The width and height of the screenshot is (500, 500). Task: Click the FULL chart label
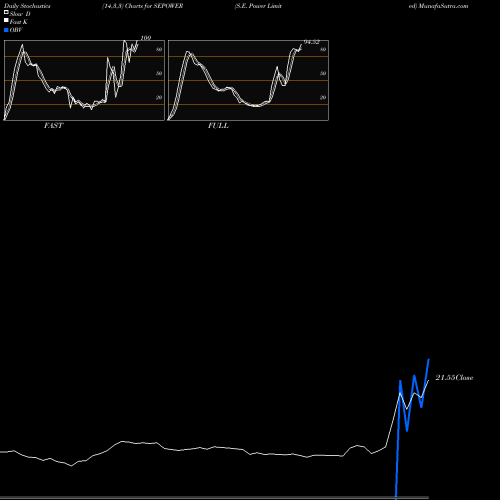click(218, 126)
